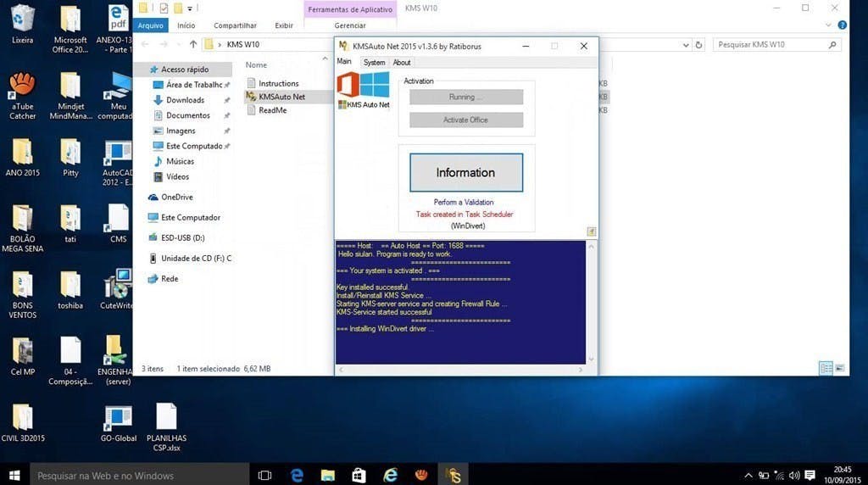Collapse the Nome column sort arrow
This screenshot has height=485, width=868.
[325, 59]
